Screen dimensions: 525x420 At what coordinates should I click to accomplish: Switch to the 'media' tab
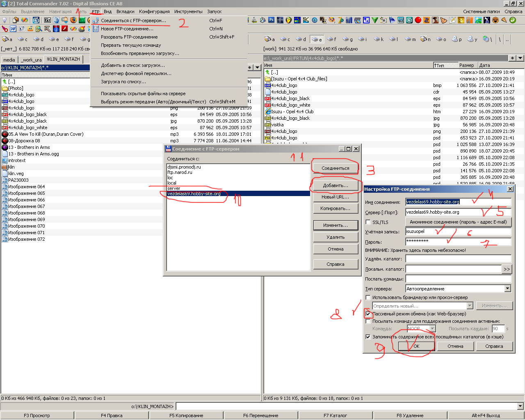coord(9,60)
